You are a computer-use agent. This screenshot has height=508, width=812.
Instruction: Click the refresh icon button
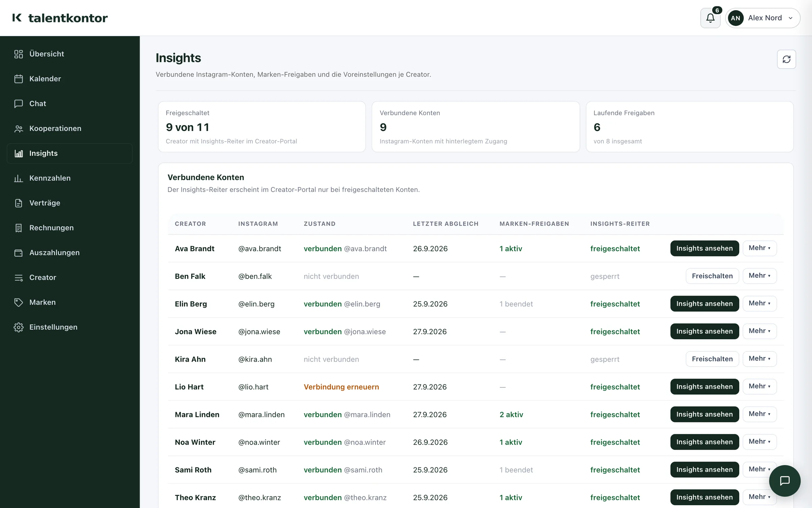(786, 59)
